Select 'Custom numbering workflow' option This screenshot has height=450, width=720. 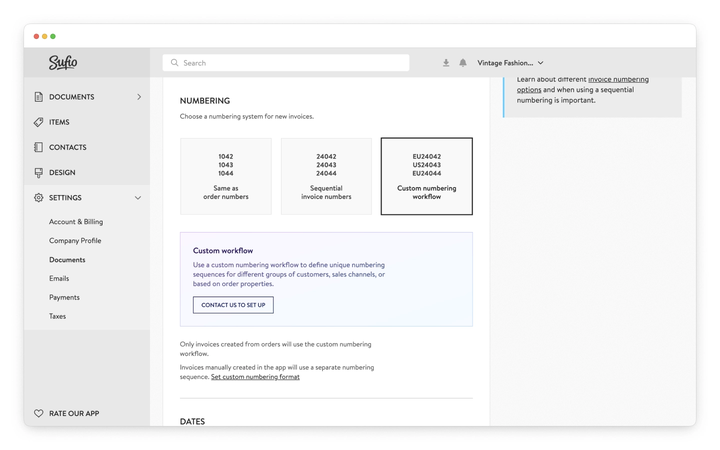coord(427,176)
